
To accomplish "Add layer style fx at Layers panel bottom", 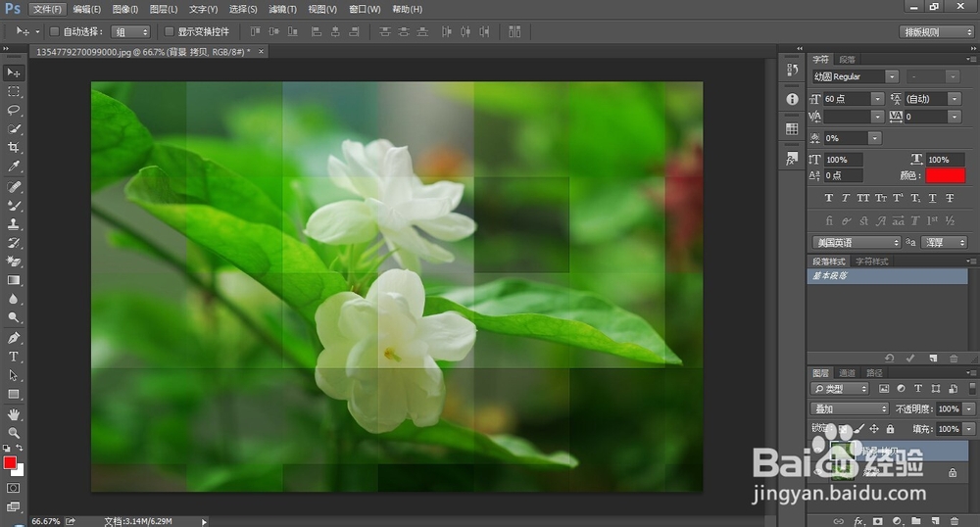I will [858, 521].
